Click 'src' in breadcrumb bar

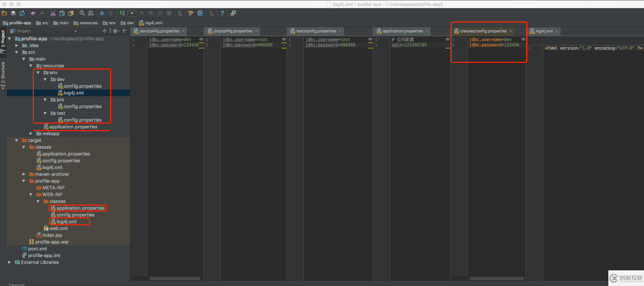pyautogui.click(x=42, y=23)
